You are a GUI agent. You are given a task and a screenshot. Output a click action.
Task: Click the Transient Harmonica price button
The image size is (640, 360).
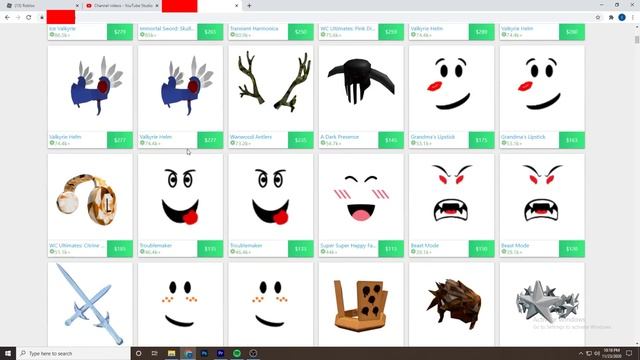tap(300, 32)
